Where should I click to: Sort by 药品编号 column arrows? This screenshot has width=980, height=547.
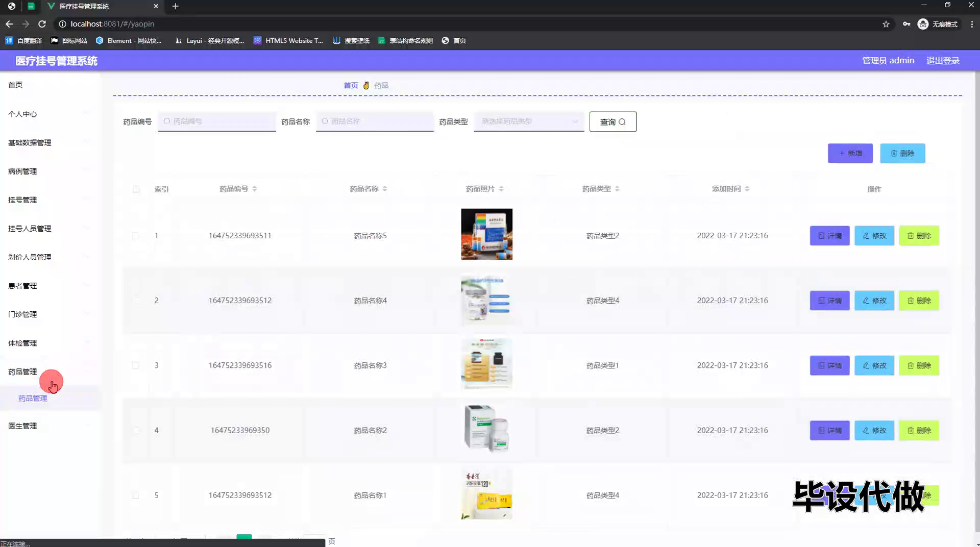[x=254, y=189]
